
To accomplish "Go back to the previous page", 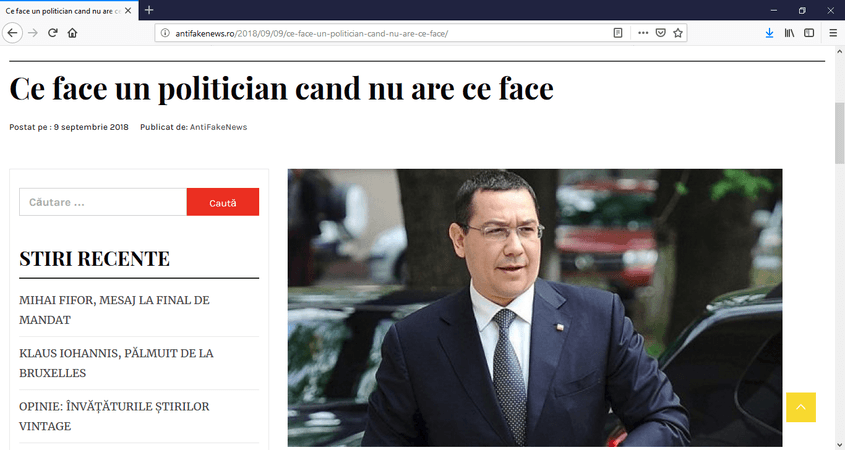I will [12, 33].
